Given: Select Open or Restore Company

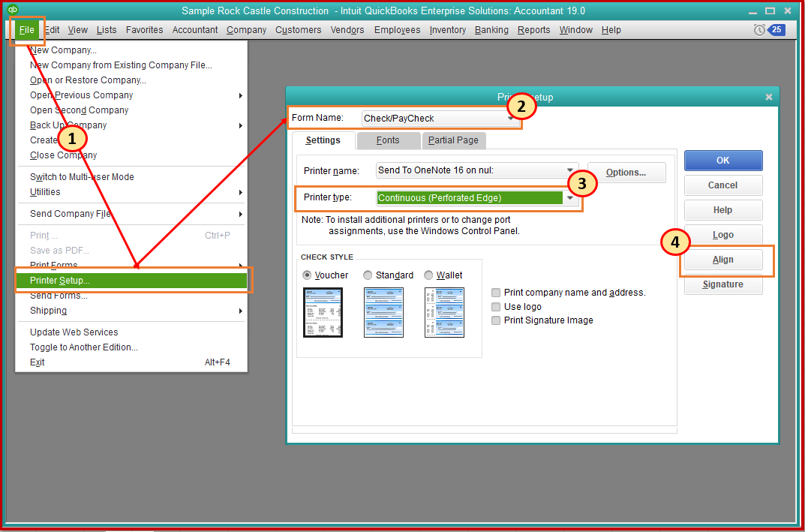Looking at the screenshot, I should tap(131, 80).
